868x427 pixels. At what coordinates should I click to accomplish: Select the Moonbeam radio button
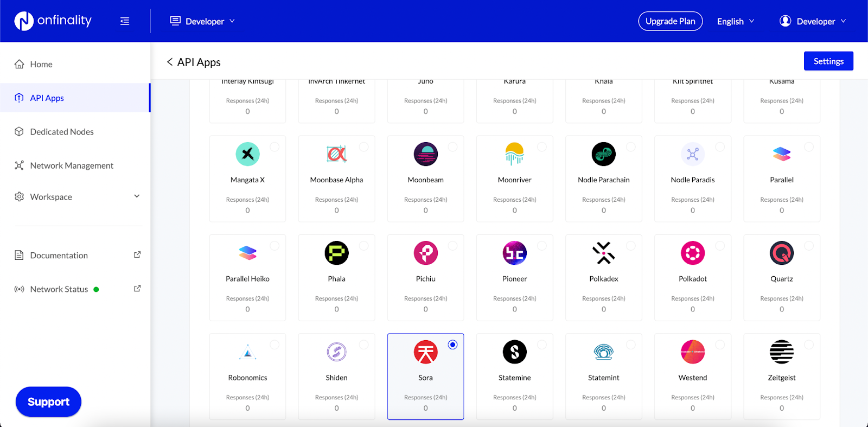point(452,146)
